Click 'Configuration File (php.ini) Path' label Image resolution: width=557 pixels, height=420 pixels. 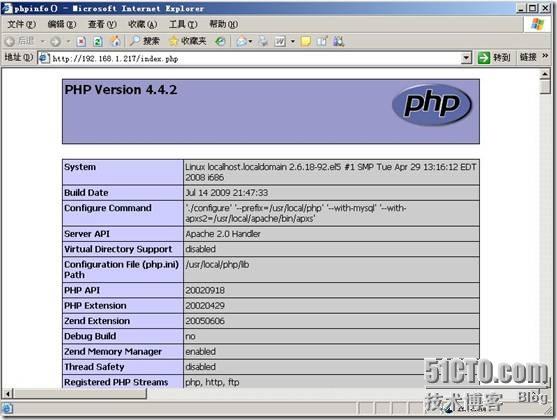[121, 270]
